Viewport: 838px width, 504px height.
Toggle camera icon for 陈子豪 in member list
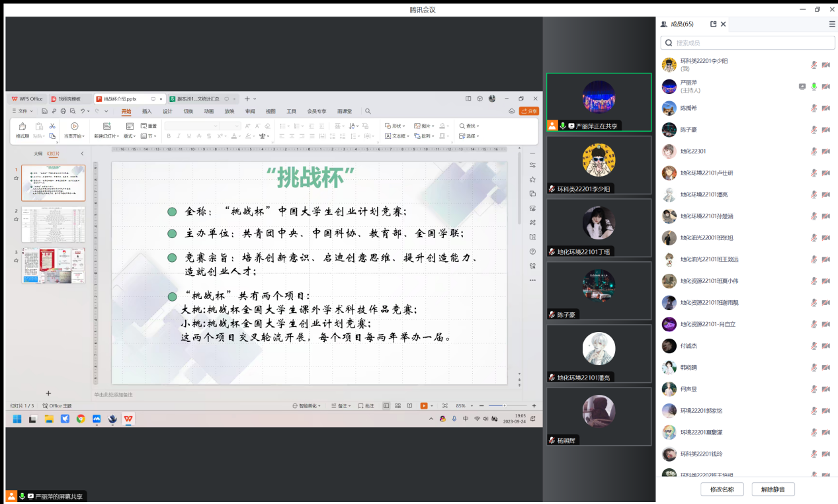coord(825,130)
